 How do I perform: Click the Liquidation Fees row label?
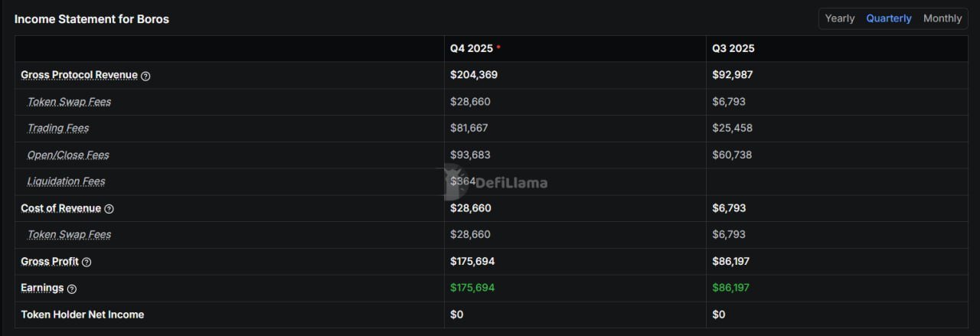[66, 181]
